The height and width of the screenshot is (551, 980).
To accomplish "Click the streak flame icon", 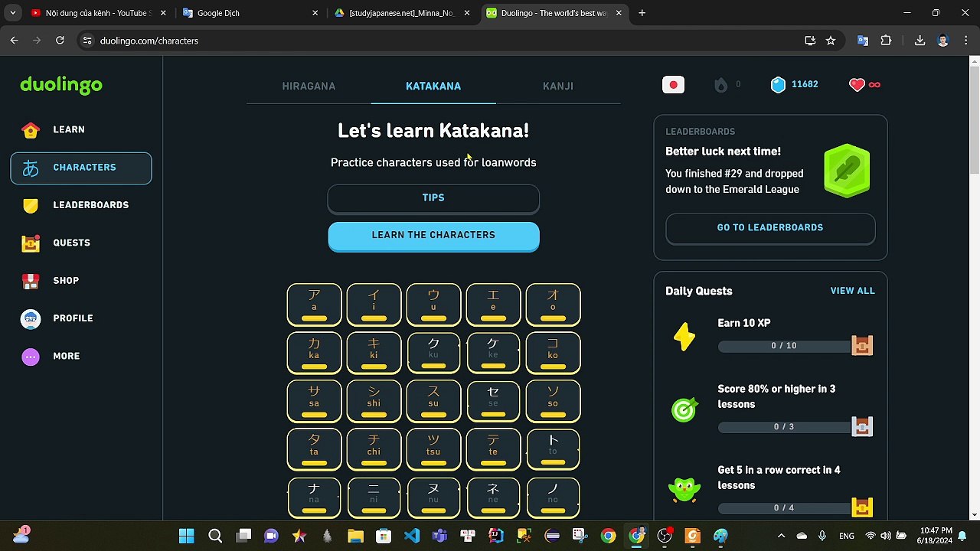I will [x=720, y=85].
